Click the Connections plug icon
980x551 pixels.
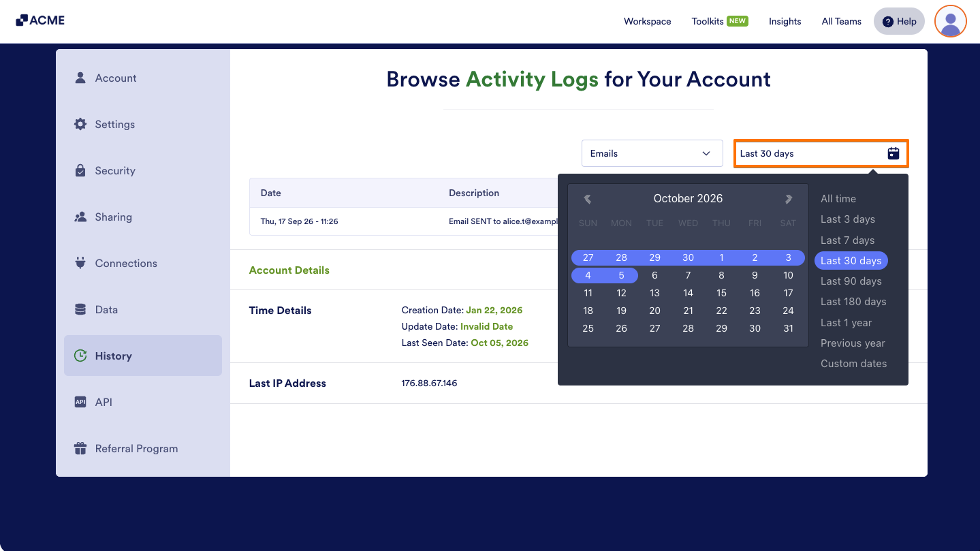pyautogui.click(x=80, y=263)
